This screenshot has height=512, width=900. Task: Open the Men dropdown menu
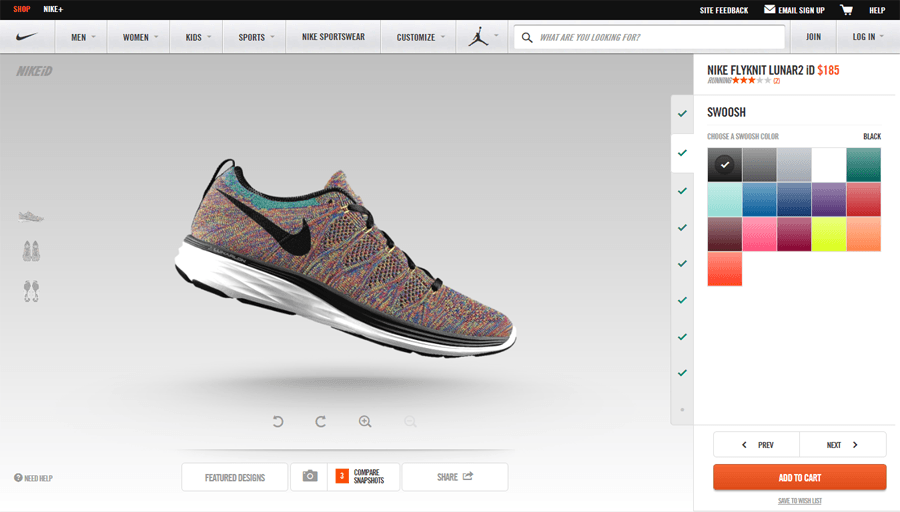(x=83, y=37)
